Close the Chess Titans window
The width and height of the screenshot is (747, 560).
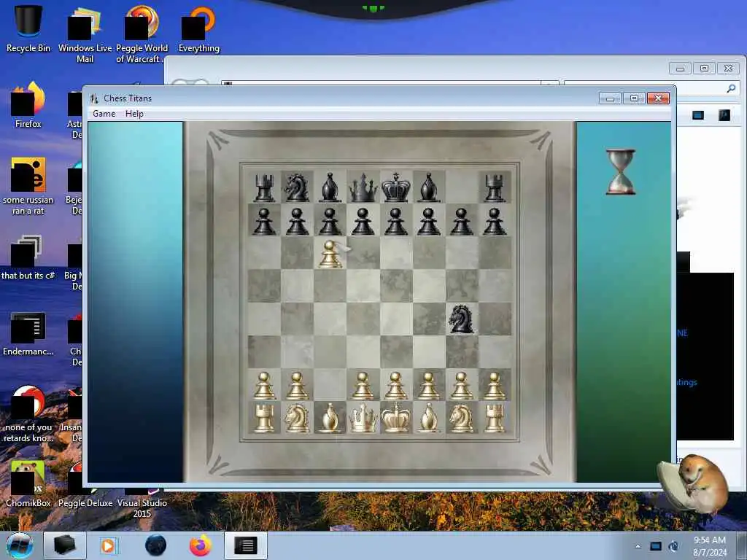659,98
